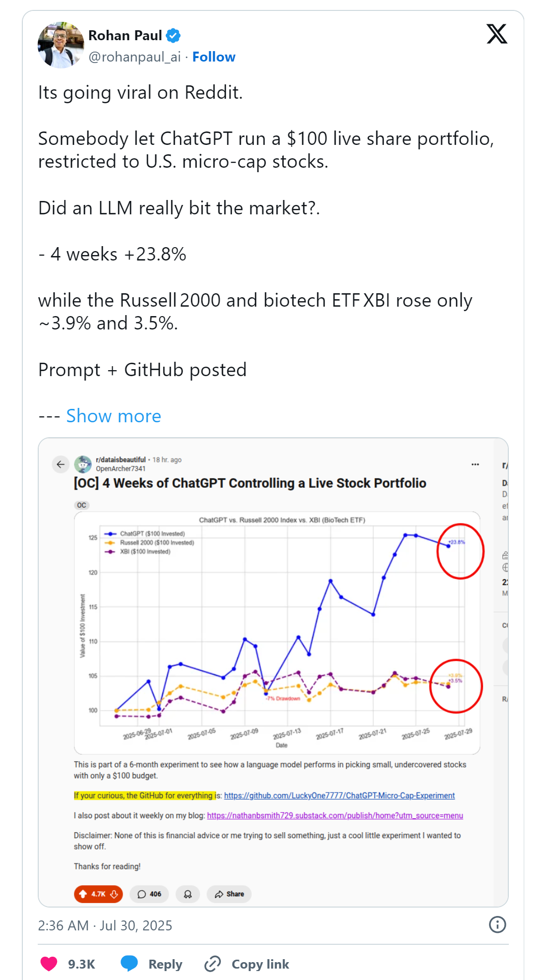Image resolution: width=556 pixels, height=980 pixels.
Task: Click the Copy link chain icon
Action: click(212, 964)
